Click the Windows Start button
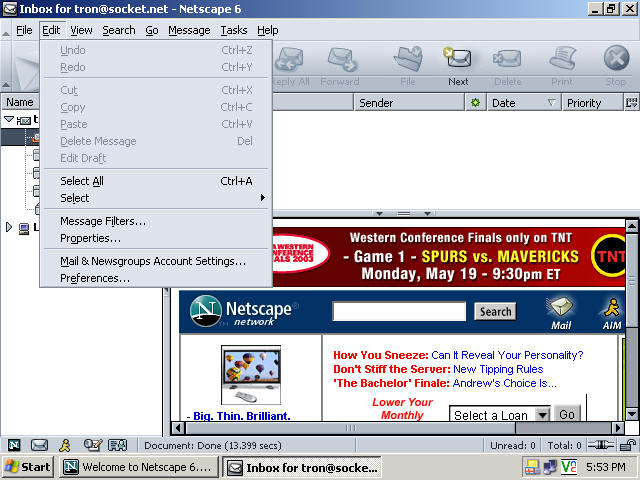This screenshot has height=480, width=640. (x=28, y=467)
